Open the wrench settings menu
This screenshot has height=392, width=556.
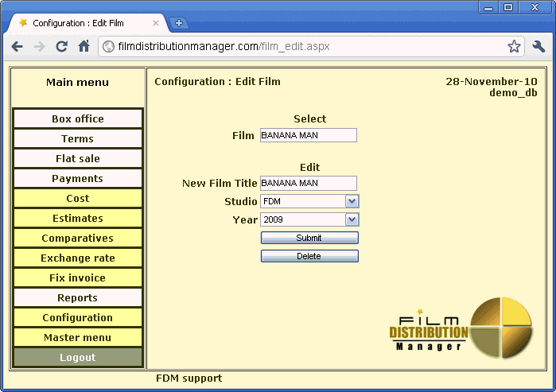point(539,47)
